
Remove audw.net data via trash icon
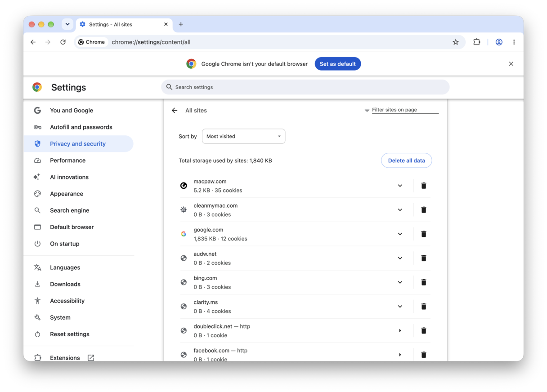coord(423,258)
